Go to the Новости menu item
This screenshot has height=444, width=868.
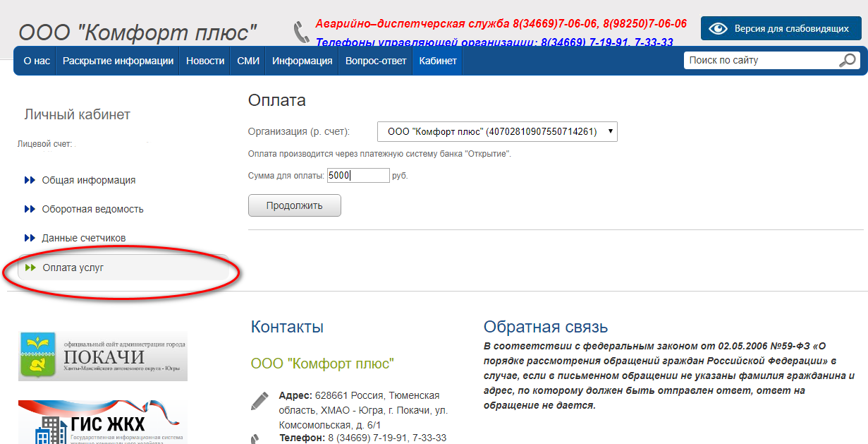pos(205,61)
